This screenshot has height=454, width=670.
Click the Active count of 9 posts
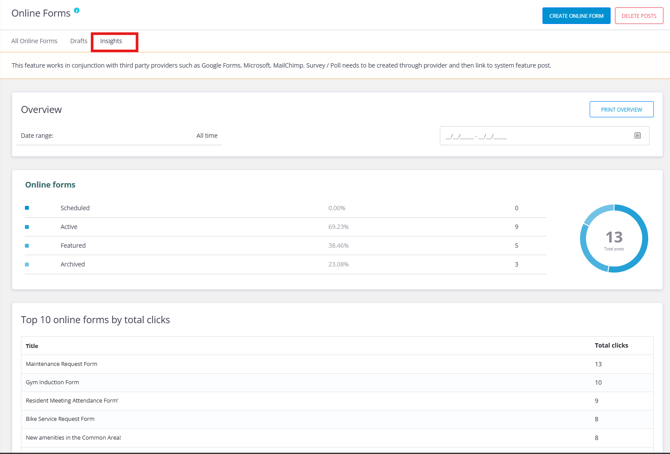(516, 227)
